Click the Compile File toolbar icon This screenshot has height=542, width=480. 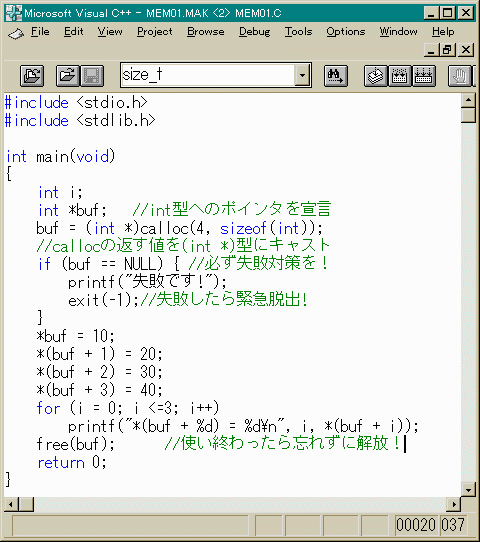coord(376,75)
